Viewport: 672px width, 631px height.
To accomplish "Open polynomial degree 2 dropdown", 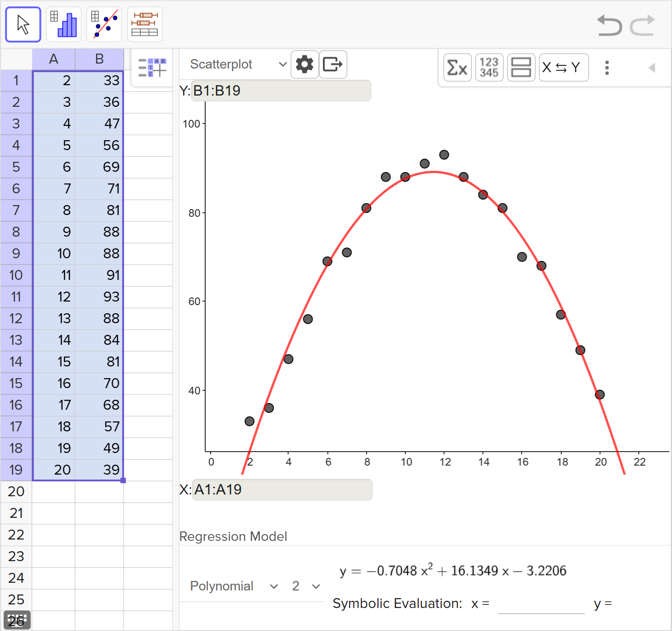I will pos(306,586).
